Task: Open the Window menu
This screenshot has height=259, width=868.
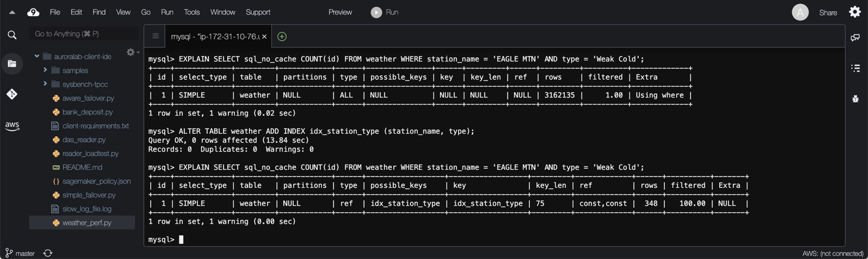Action: (222, 12)
